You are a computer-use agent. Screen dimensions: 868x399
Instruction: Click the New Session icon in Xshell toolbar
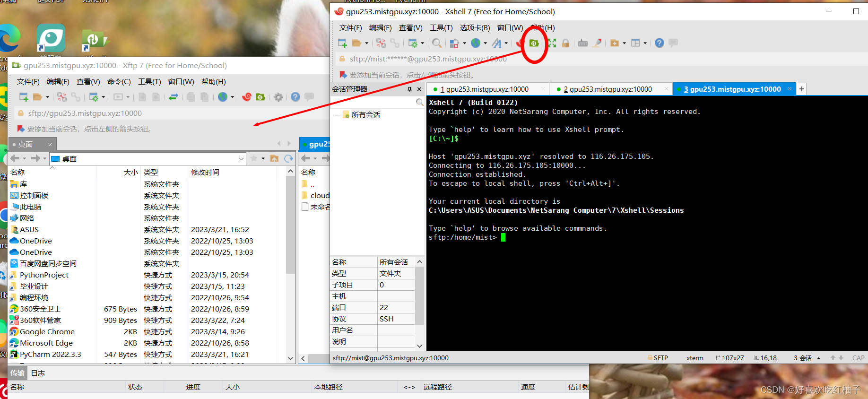point(342,43)
